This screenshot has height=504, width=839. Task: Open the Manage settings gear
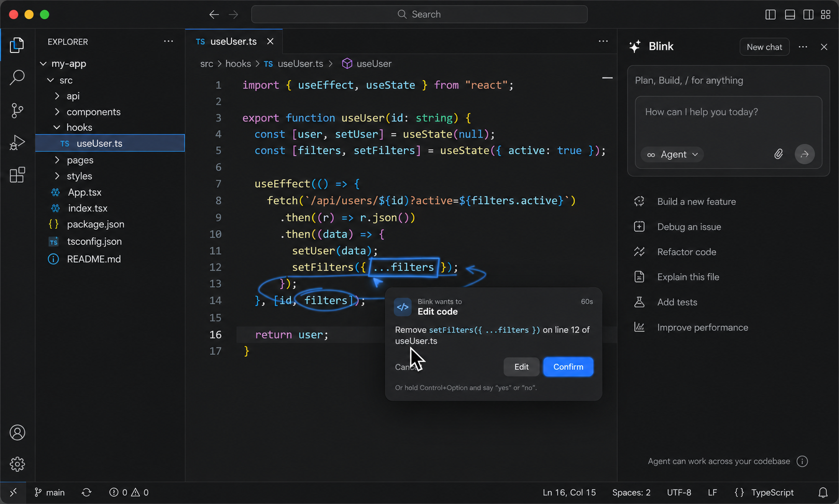coord(17,464)
